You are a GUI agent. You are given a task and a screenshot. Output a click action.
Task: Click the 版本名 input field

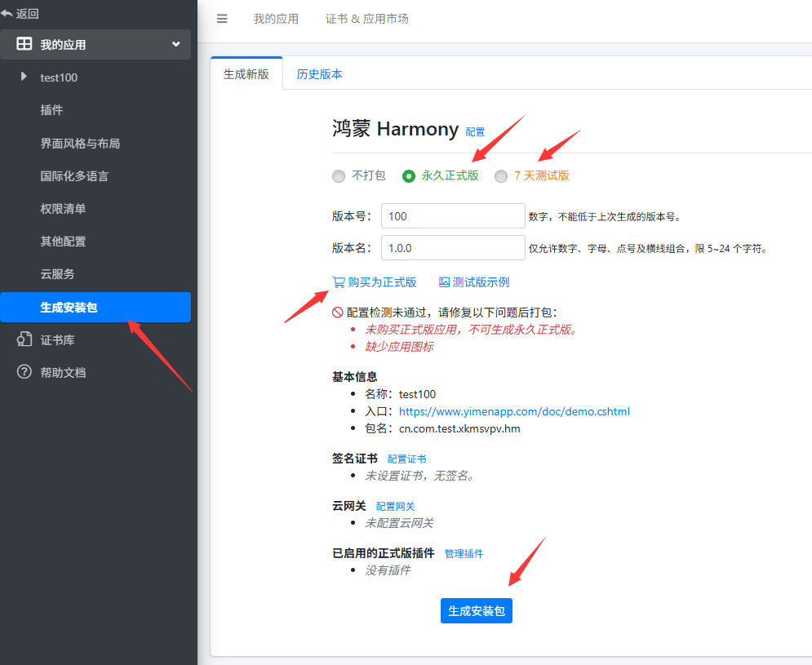point(453,248)
